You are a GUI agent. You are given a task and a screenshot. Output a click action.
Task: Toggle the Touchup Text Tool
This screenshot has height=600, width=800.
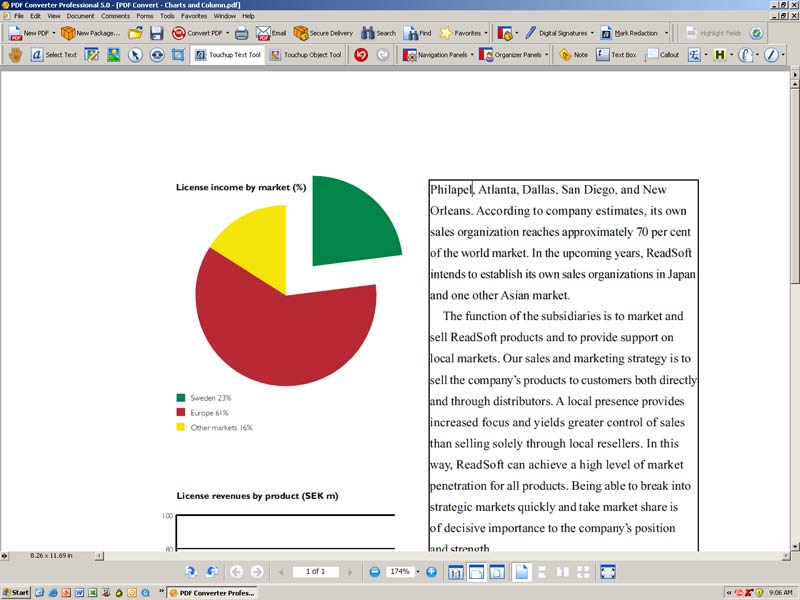point(227,55)
